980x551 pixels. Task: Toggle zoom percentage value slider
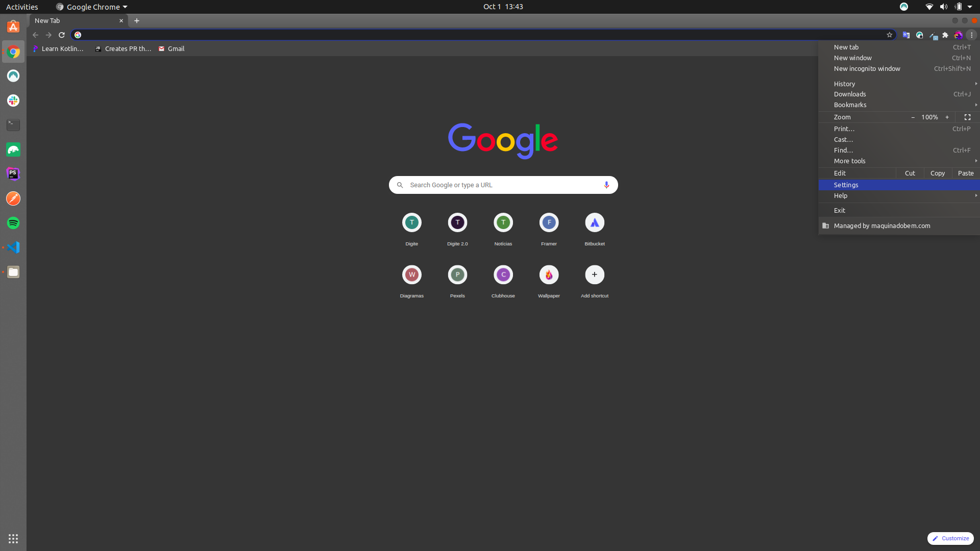click(929, 117)
